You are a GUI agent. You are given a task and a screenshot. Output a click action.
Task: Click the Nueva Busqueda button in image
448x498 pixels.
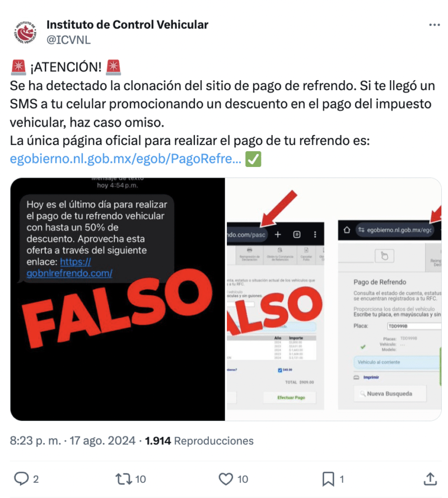click(x=390, y=394)
